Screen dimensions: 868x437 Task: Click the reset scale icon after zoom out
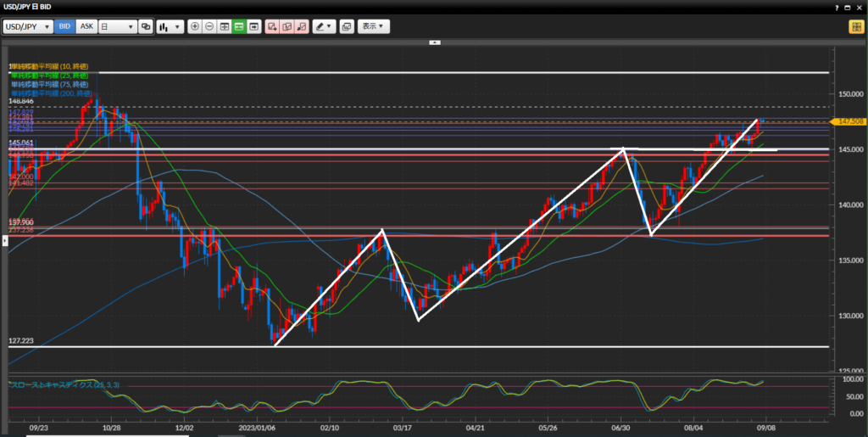point(225,26)
